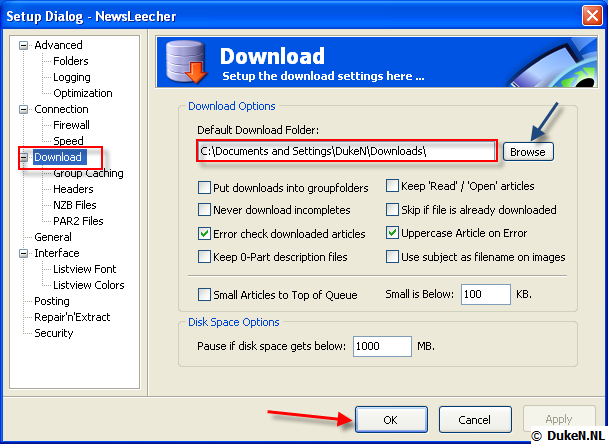Click the Default Download Folder path field
Viewport: 608px width, 444px height.
[346, 151]
